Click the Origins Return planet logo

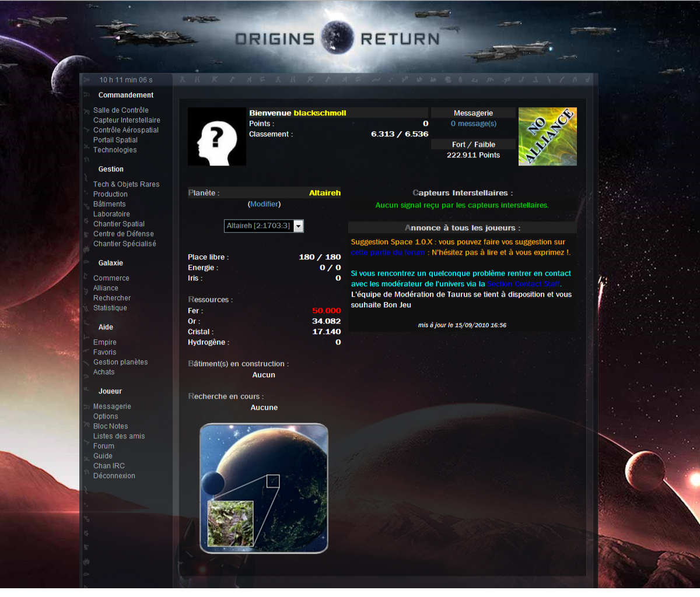click(337, 37)
